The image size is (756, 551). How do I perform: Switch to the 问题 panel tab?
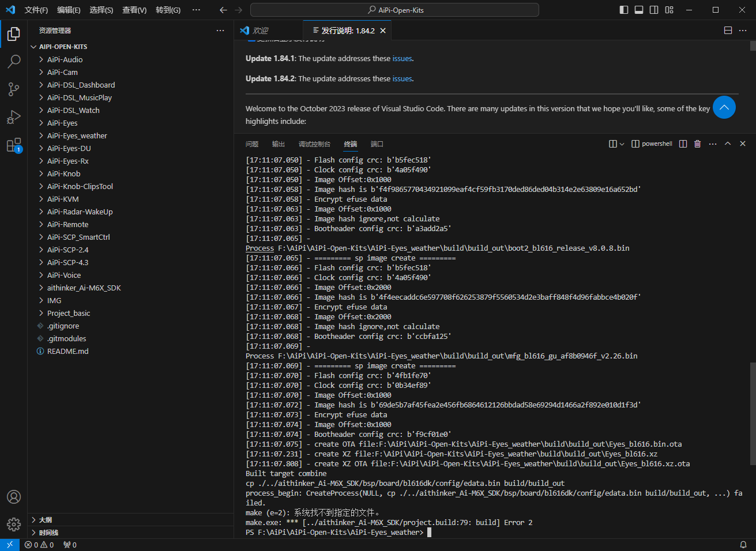(252, 144)
